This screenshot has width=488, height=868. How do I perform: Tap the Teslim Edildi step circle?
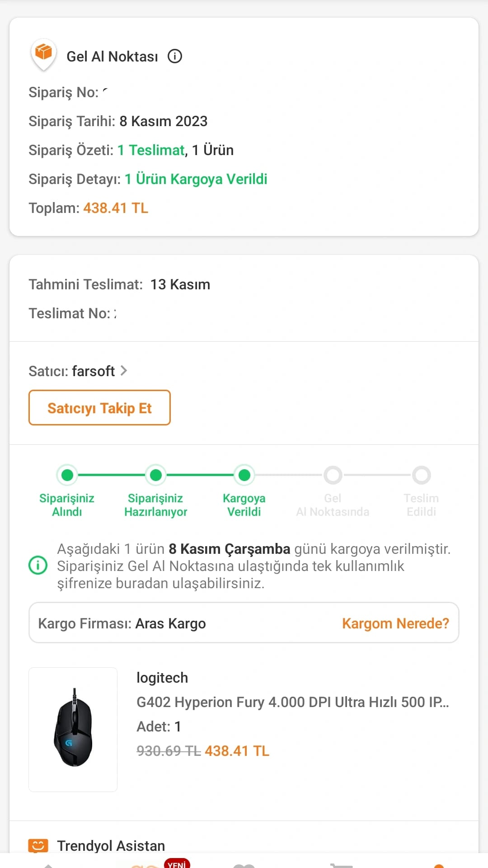[422, 475]
